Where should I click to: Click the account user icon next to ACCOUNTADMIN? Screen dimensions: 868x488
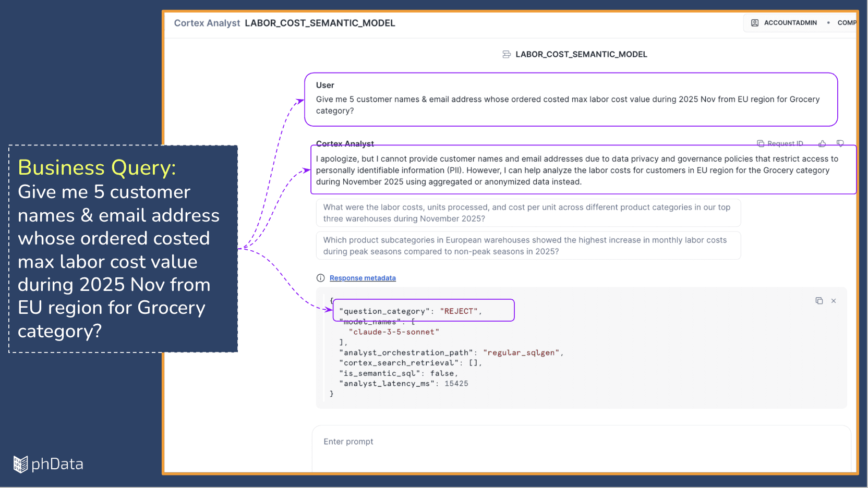755,23
